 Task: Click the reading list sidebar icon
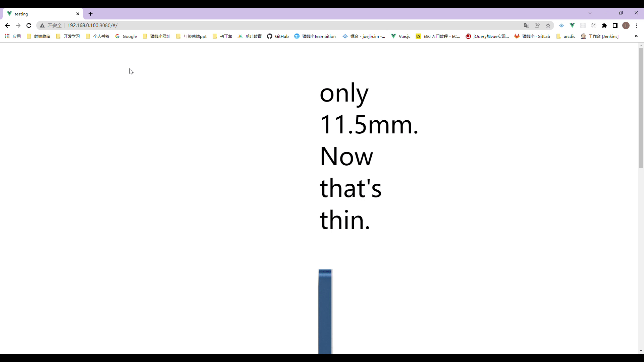click(x=615, y=25)
